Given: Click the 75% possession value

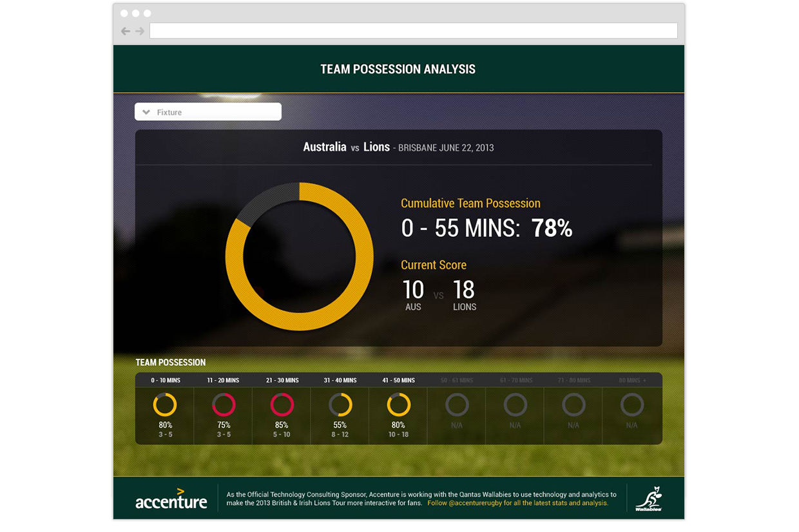Looking at the screenshot, I should [224, 425].
